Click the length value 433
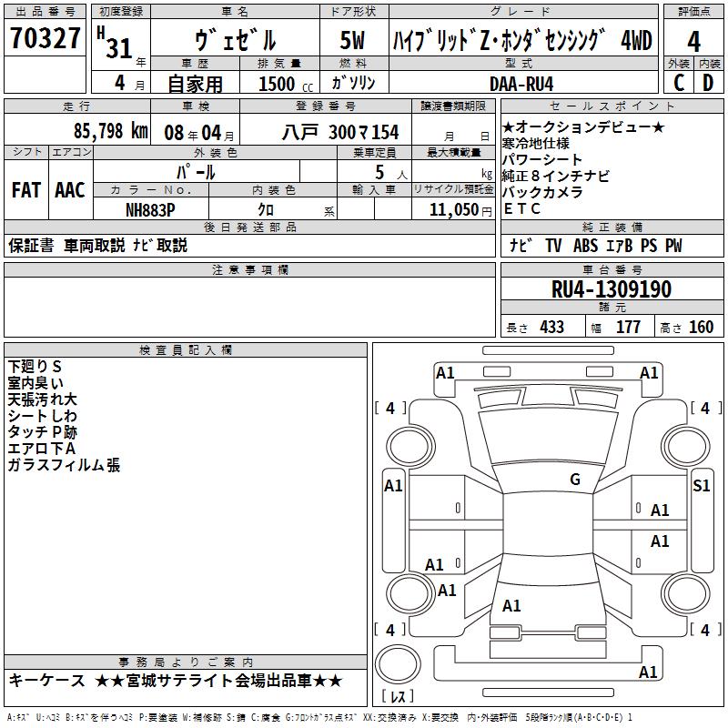Image resolution: width=728 pixels, height=728 pixels. point(552,327)
